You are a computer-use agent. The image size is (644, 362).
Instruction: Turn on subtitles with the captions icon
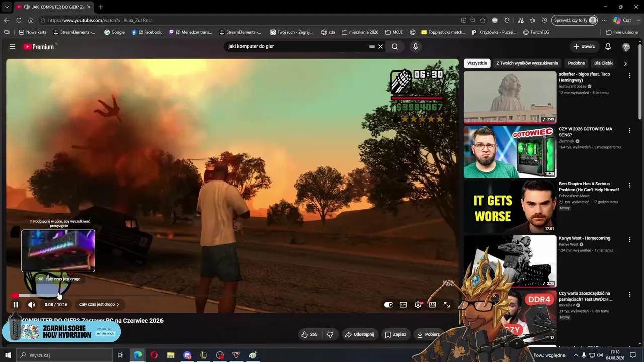pos(404,305)
